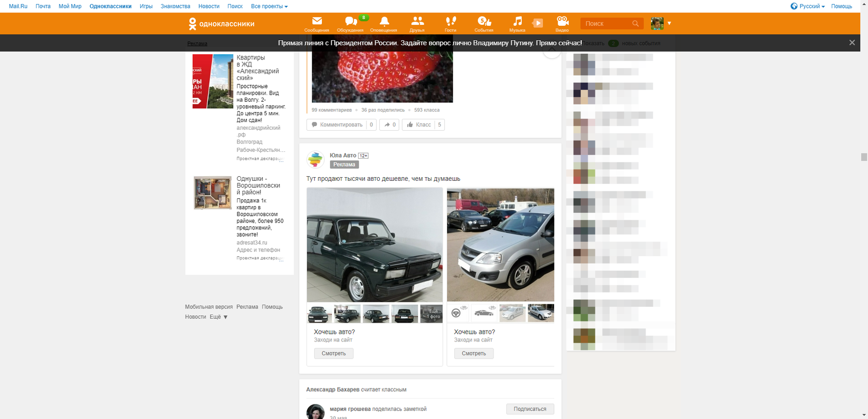
Task: Click Юла Авто logo avatar
Action: click(x=316, y=160)
